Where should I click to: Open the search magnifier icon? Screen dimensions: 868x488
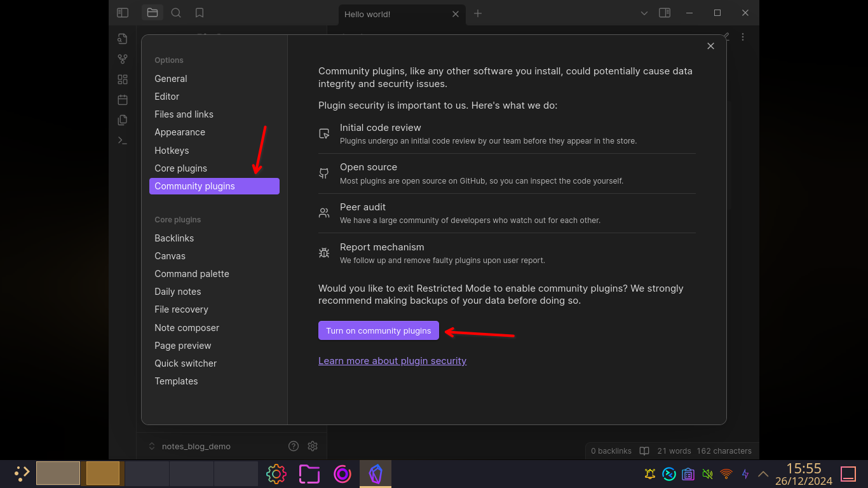[176, 13]
